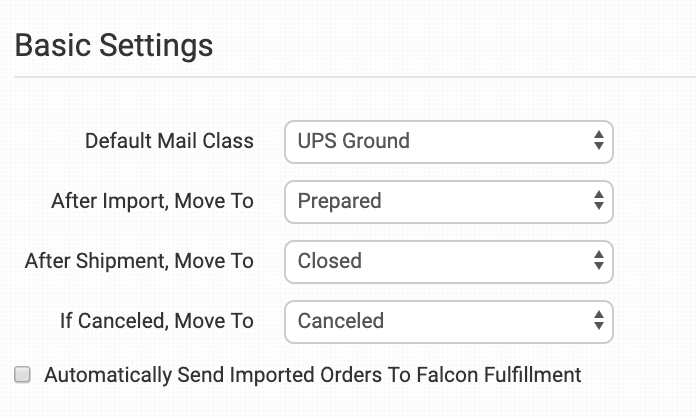Viewport: 696px width, 418px height.
Task: Click the Basic Settings heading
Action: (114, 45)
